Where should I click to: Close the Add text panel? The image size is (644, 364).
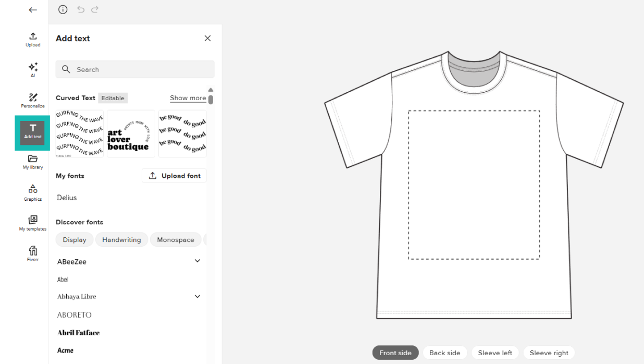(207, 38)
